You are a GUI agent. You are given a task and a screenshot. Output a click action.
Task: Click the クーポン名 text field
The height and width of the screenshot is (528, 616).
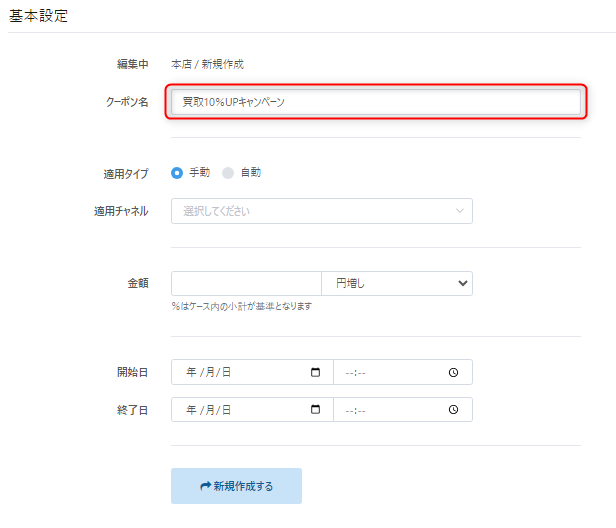point(375,102)
